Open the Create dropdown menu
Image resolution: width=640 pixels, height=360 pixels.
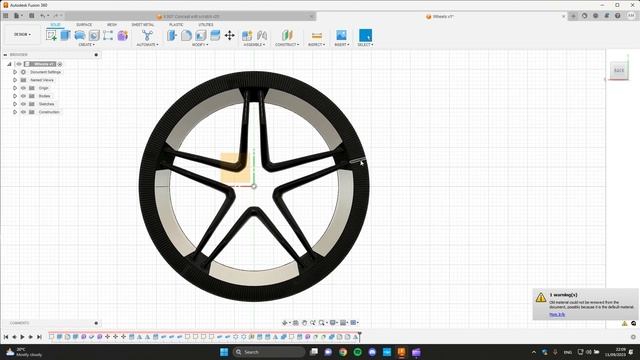(87, 44)
